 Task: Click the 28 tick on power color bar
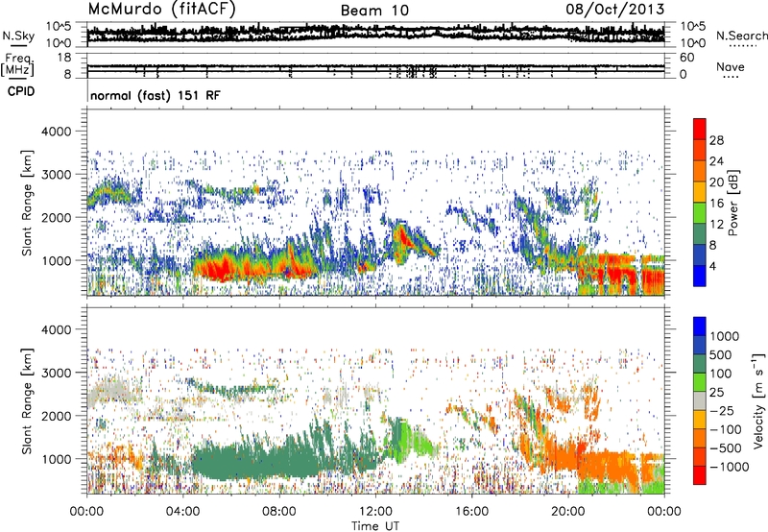716,140
